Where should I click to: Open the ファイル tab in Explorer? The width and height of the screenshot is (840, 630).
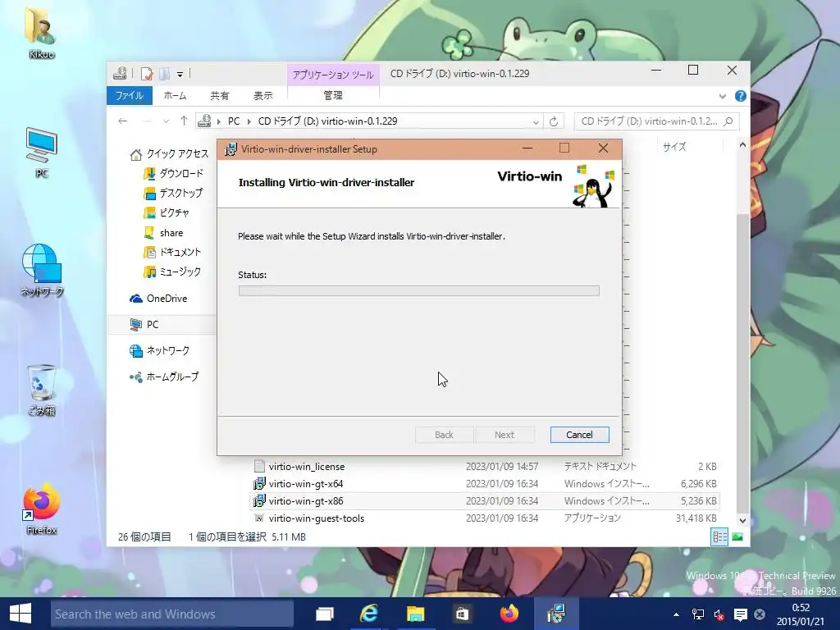coord(130,95)
